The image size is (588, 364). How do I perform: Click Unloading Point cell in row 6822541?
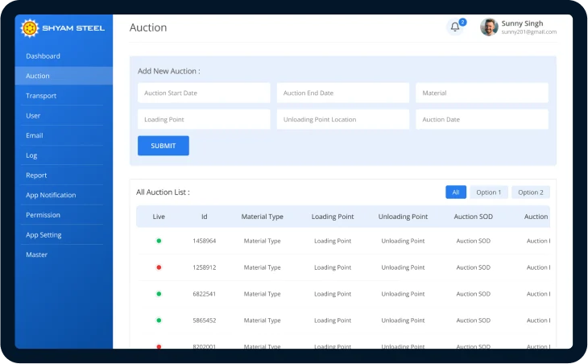point(403,294)
